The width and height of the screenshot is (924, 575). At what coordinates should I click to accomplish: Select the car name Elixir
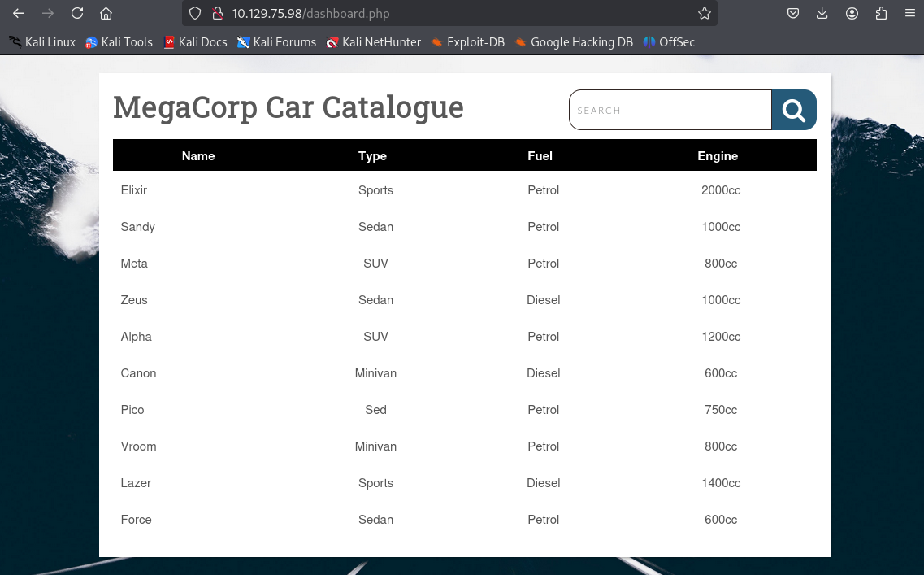point(134,189)
